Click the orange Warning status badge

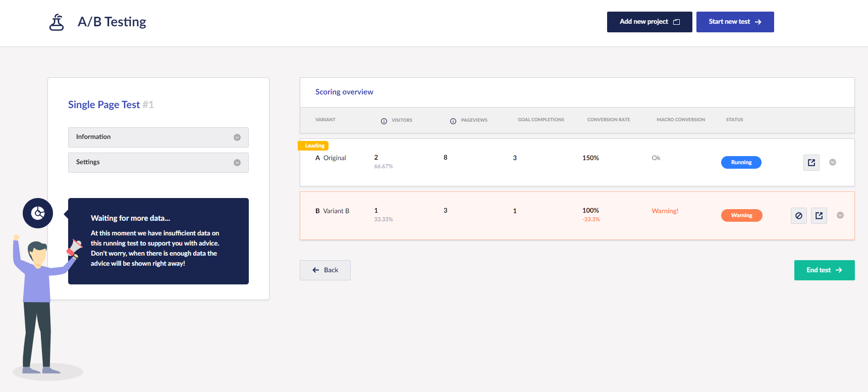[741, 216]
